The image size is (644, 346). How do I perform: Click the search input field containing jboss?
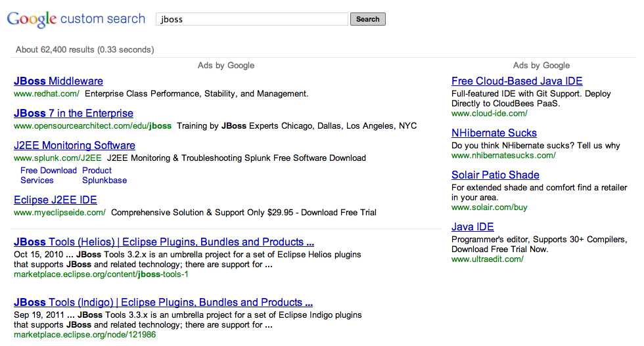click(252, 19)
